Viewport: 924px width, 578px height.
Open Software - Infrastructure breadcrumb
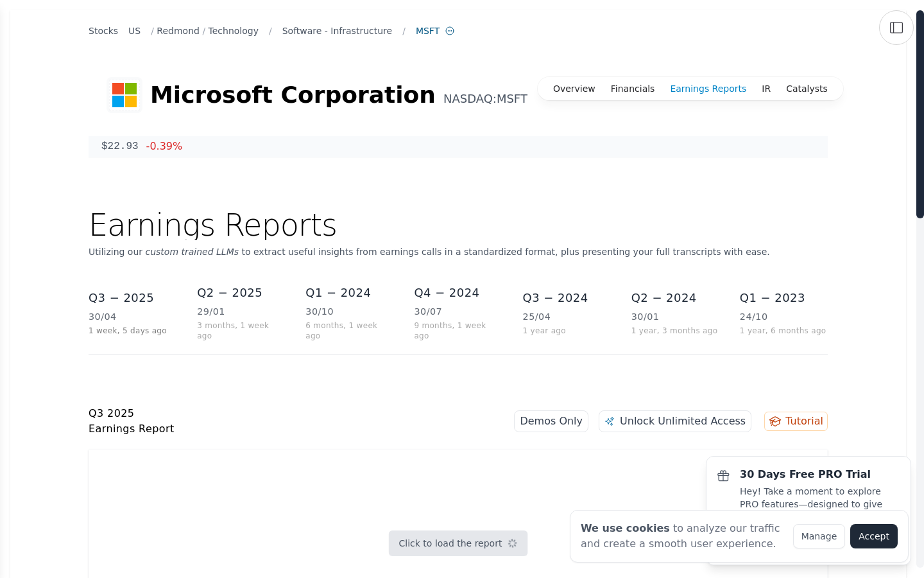tap(337, 31)
